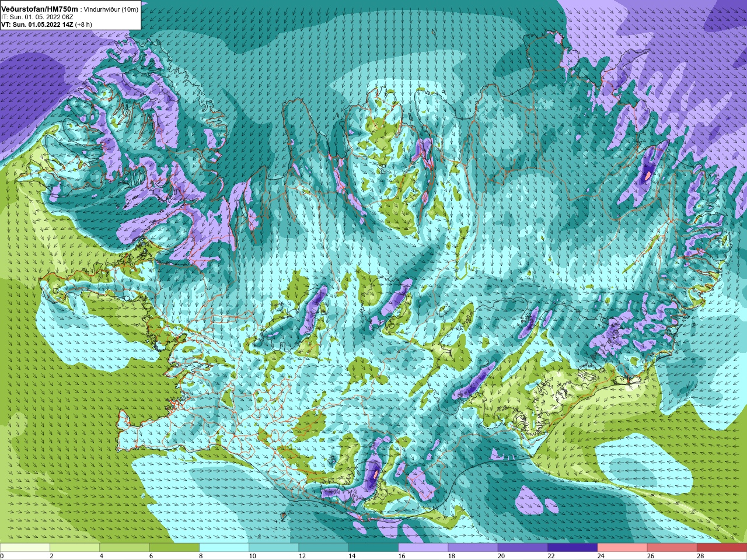Select the 8–10 pale cyan legend swatch
This screenshot has width=747, height=560.
(x=224, y=547)
